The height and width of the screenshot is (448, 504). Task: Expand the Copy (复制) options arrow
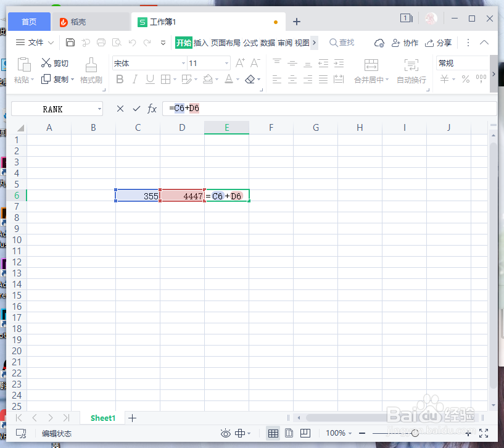coord(73,80)
